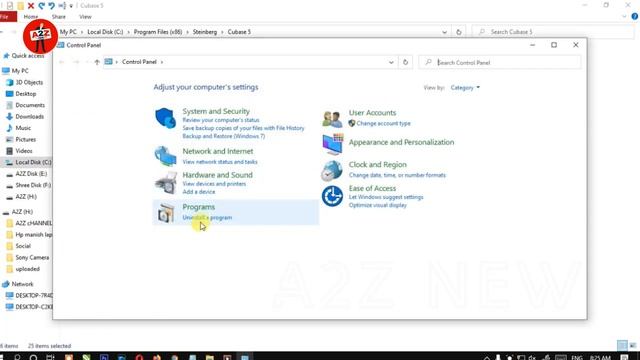The height and width of the screenshot is (360, 640).
Task: Select the uploaded folder in sidebar
Action: [27, 269]
